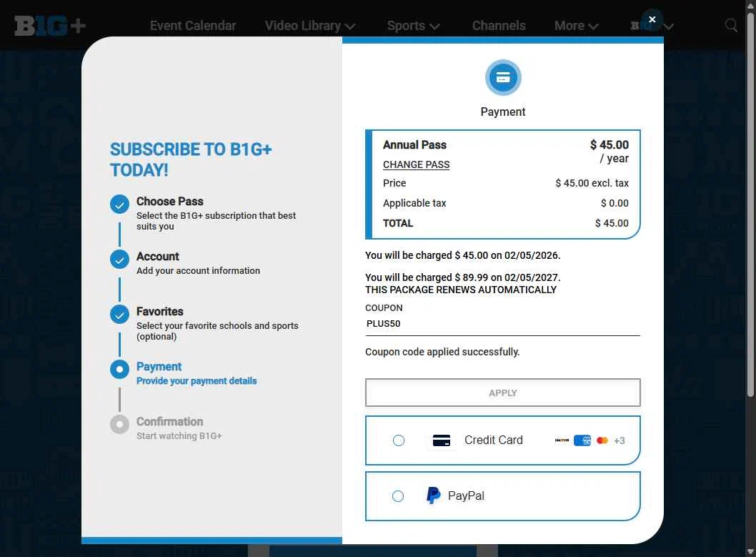Click the Favorites step title

point(159,312)
